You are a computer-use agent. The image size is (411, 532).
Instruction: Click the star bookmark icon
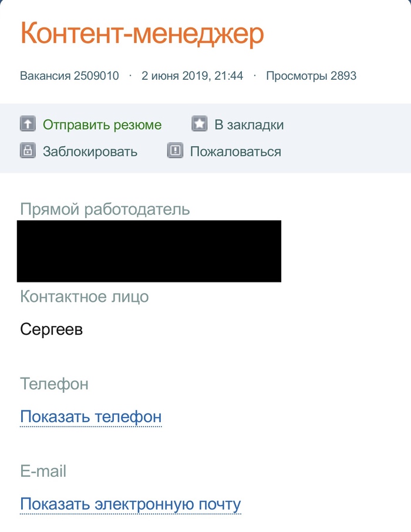pyautogui.click(x=200, y=124)
